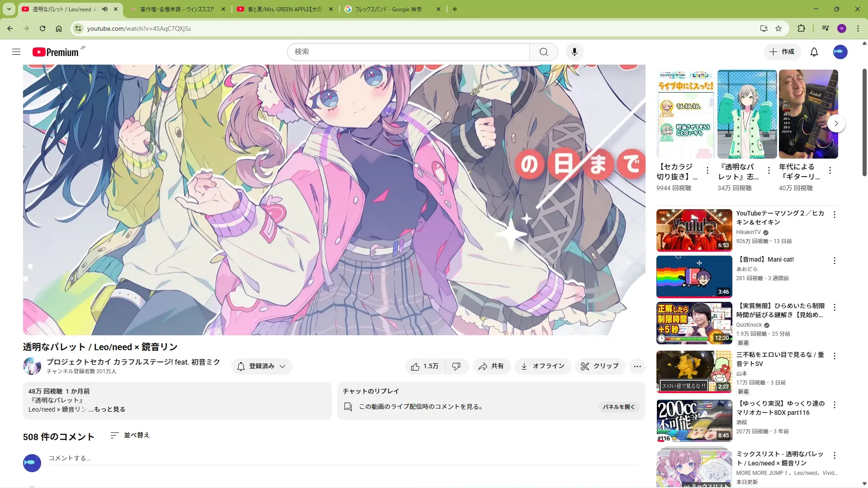Viewport: 868px width, 488px height.
Task: Start voice search with microphone icon
Action: [x=574, y=52]
